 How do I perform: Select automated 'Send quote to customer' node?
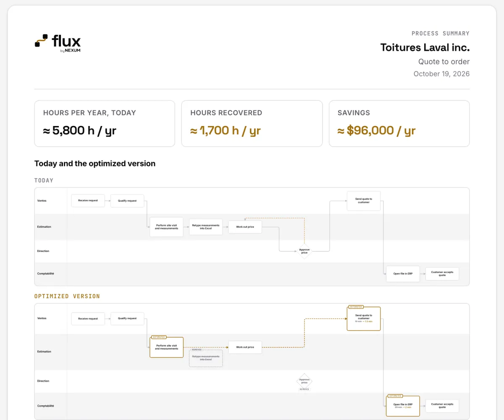pos(363,319)
